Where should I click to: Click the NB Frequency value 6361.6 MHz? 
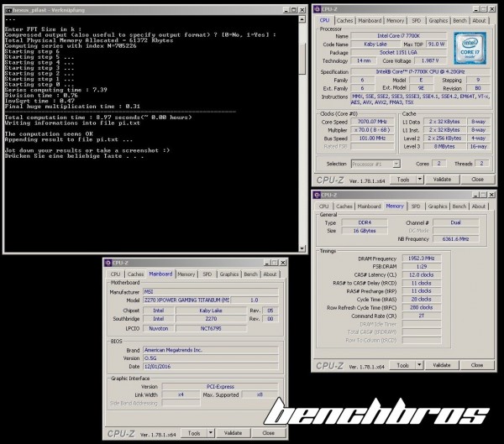click(x=455, y=238)
